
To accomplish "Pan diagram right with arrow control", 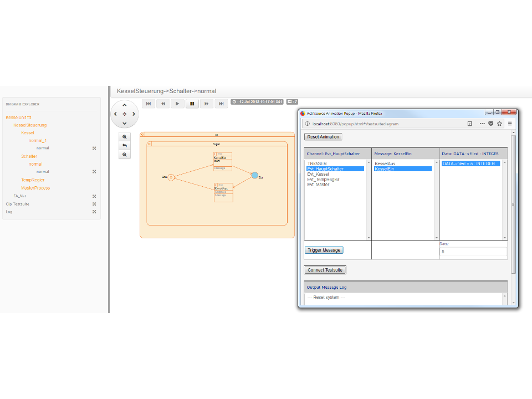I will coord(134,114).
